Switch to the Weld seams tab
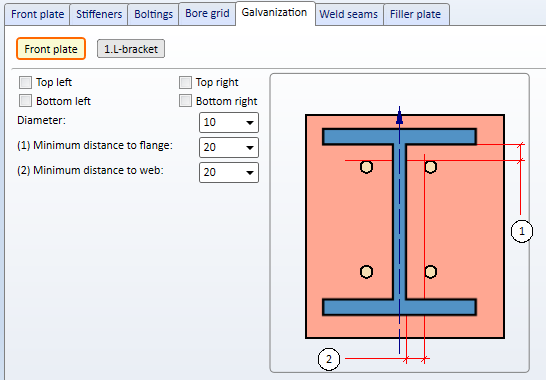This screenshot has width=546, height=380. 349,14
